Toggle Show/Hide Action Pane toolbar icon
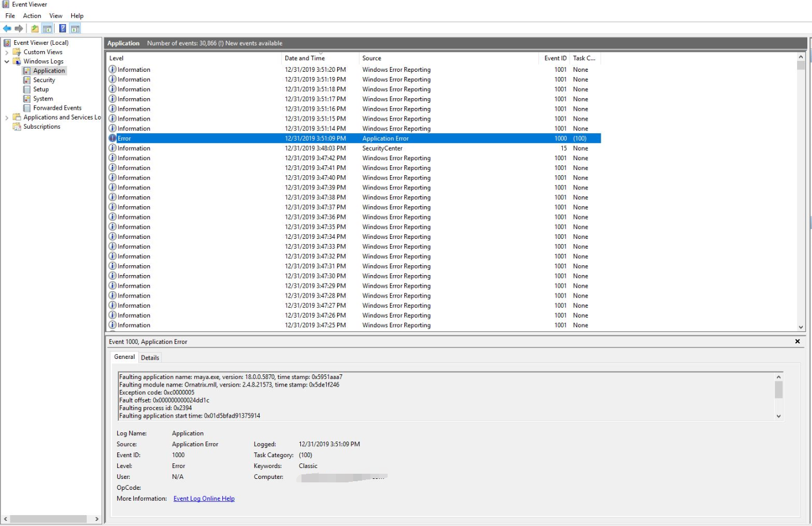812x526 pixels. pyautogui.click(x=75, y=29)
